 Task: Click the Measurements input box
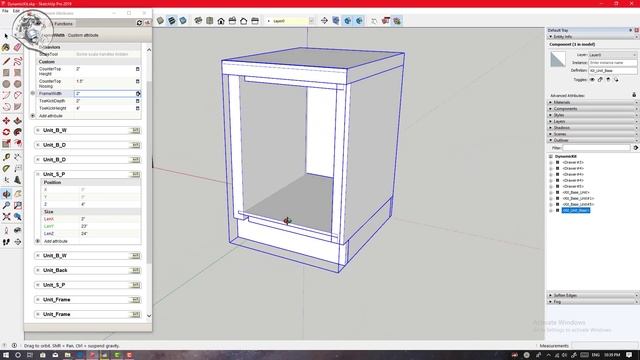pyautogui.click(x=604, y=345)
